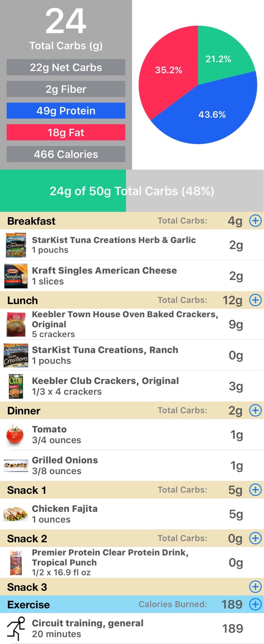Tap the 22g Net Carbs label
The image size is (264, 644).
(x=66, y=68)
